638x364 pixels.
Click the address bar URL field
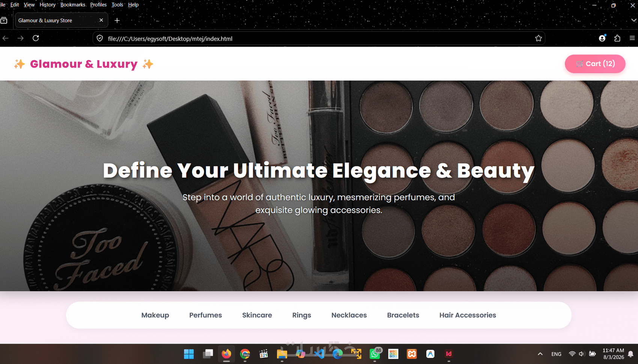tap(319, 38)
